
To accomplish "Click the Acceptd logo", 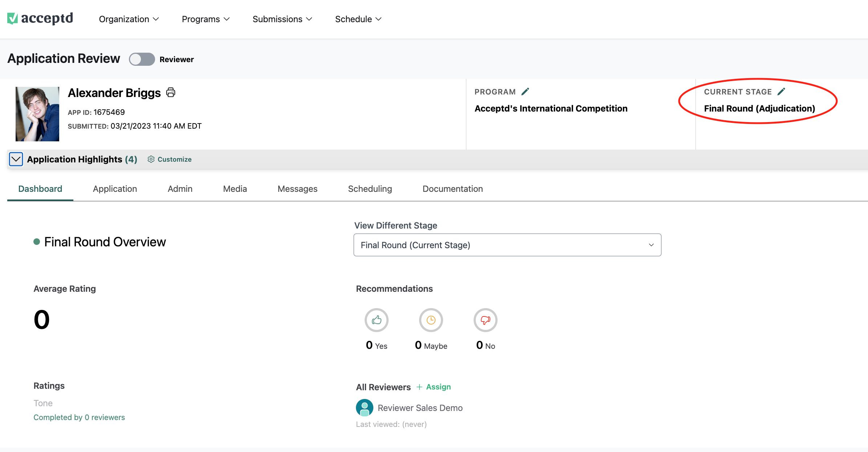I will (40, 19).
